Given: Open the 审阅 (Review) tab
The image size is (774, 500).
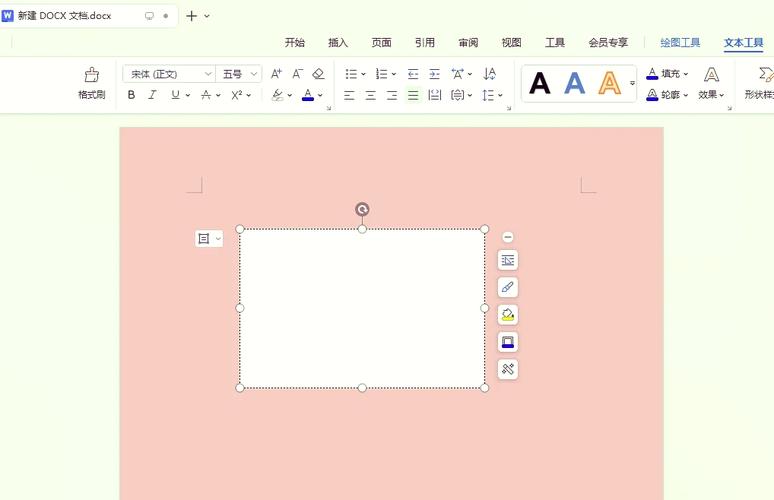Looking at the screenshot, I should pyautogui.click(x=468, y=43).
